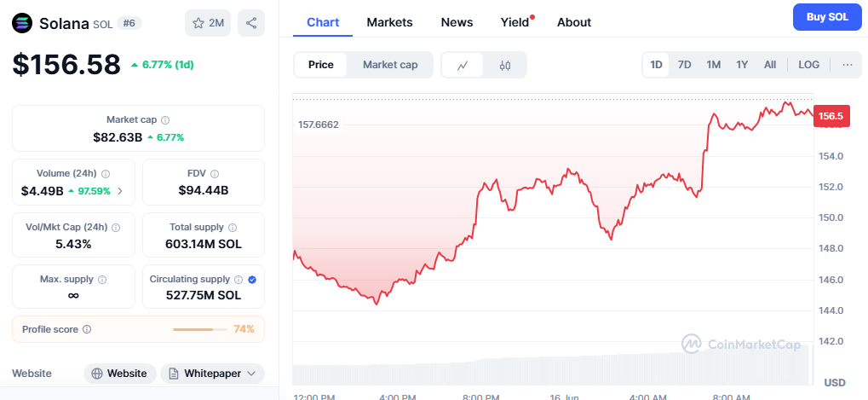Image resolution: width=868 pixels, height=400 pixels.
Task: Click the Buy SOL button
Action: (x=827, y=16)
